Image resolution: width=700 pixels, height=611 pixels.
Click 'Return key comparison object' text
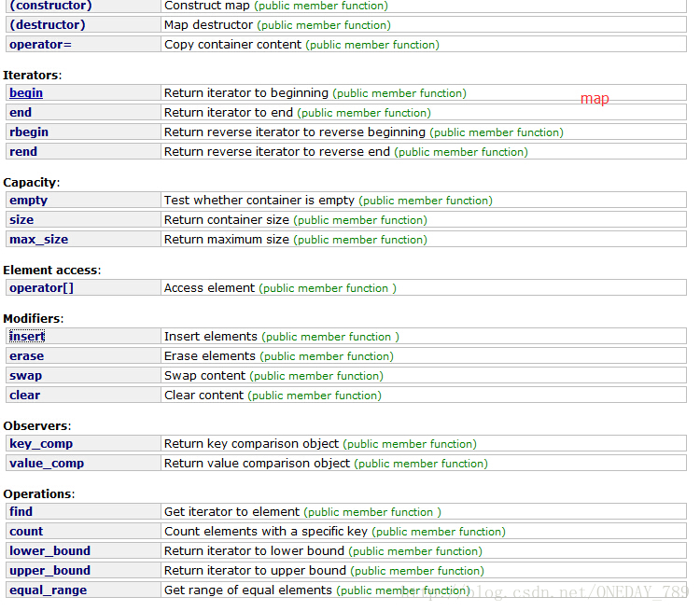(251, 444)
